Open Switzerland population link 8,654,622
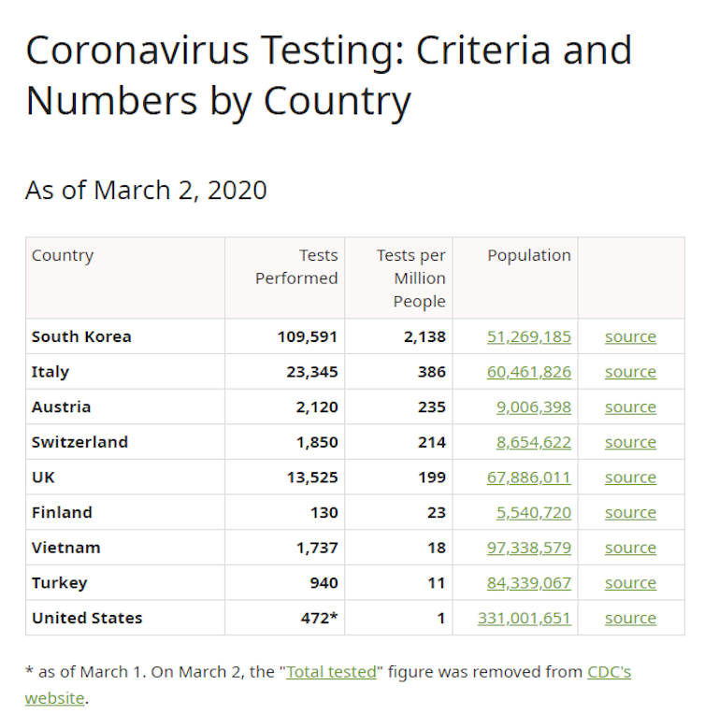 tap(533, 442)
